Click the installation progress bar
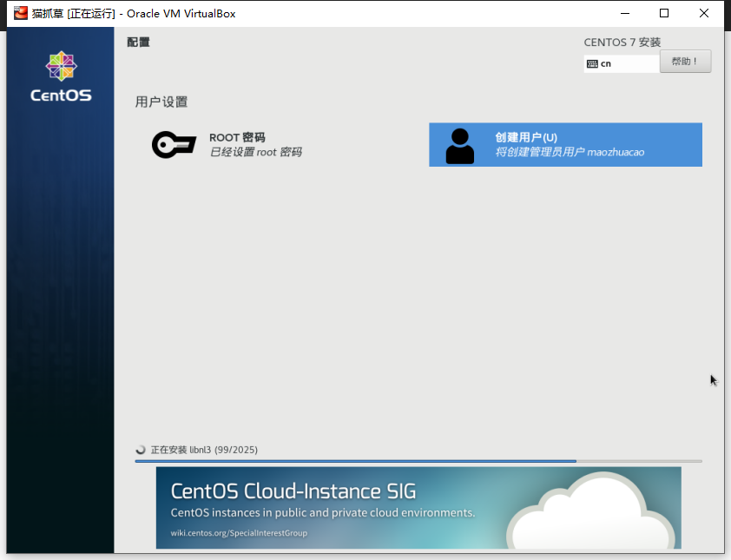The image size is (731, 560). (418, 461)
